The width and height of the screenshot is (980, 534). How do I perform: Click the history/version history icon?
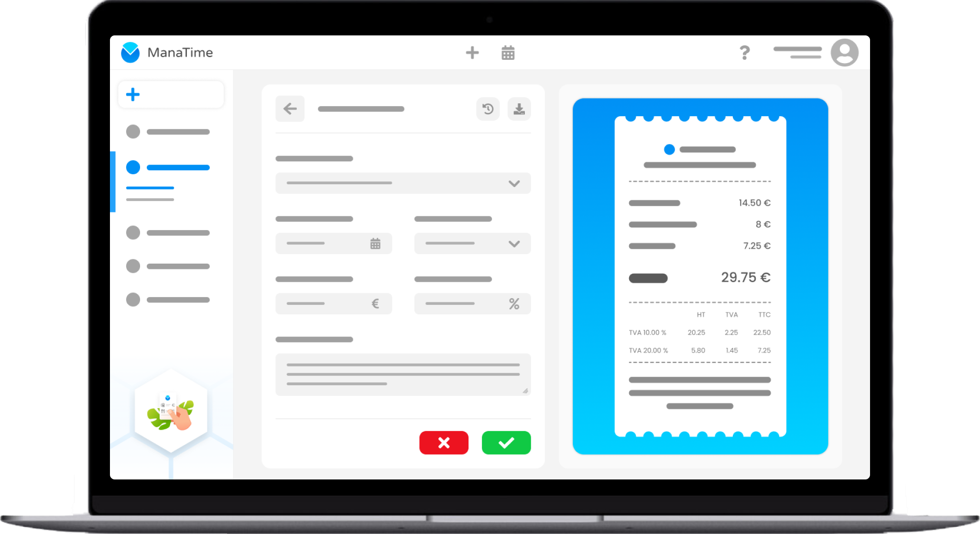[x=488, y=109]
